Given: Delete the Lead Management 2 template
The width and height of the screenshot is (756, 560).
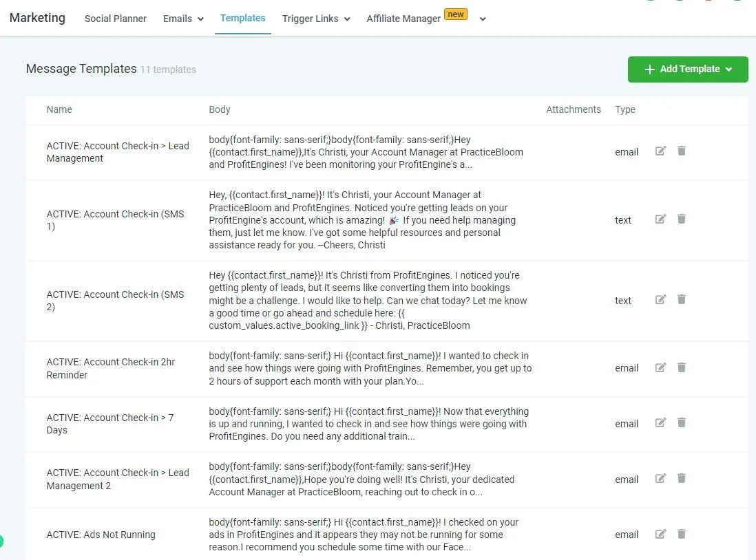Looking at the screenshot, I should tap(681, 478).
